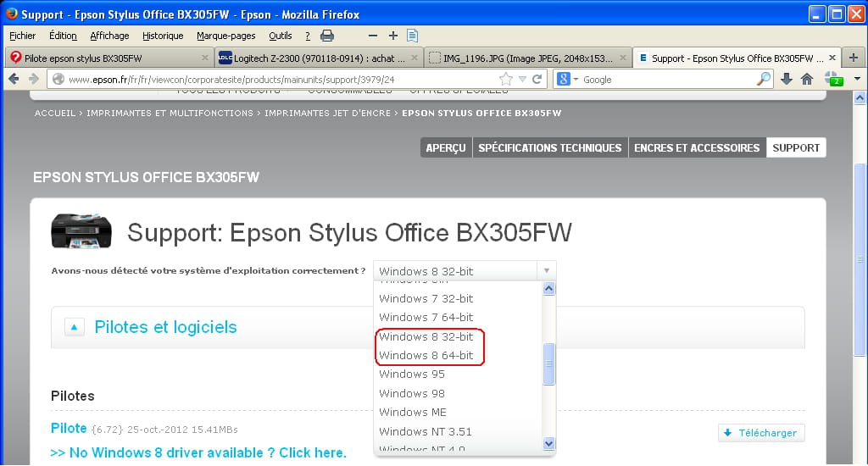The width and height of the screenshot is (868, 466).
Task: Select Windows 7 64-bit option
Action: tap(426, 317)
